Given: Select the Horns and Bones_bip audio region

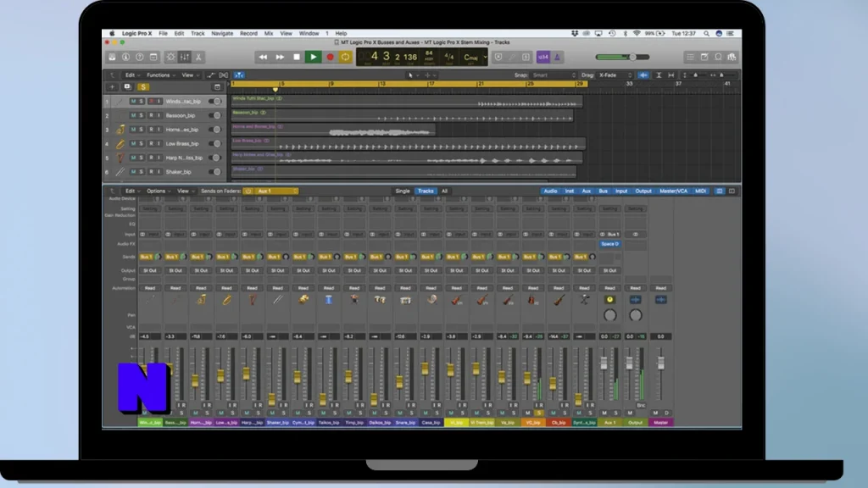Looking at the screenshot, I should point(333,130).
